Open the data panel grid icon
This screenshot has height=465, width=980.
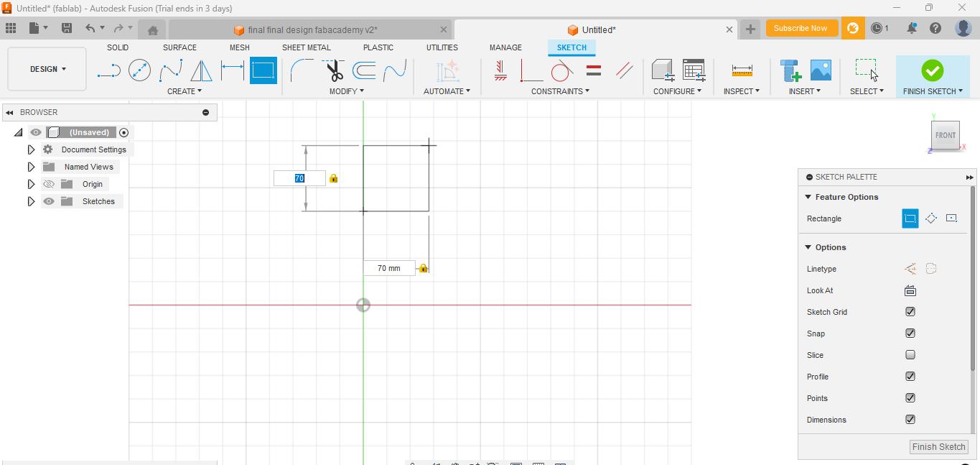(x=11, y=28)
